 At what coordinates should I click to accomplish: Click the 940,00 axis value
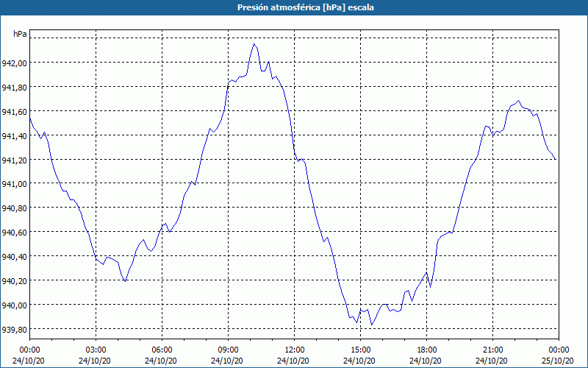coord(15,305)
